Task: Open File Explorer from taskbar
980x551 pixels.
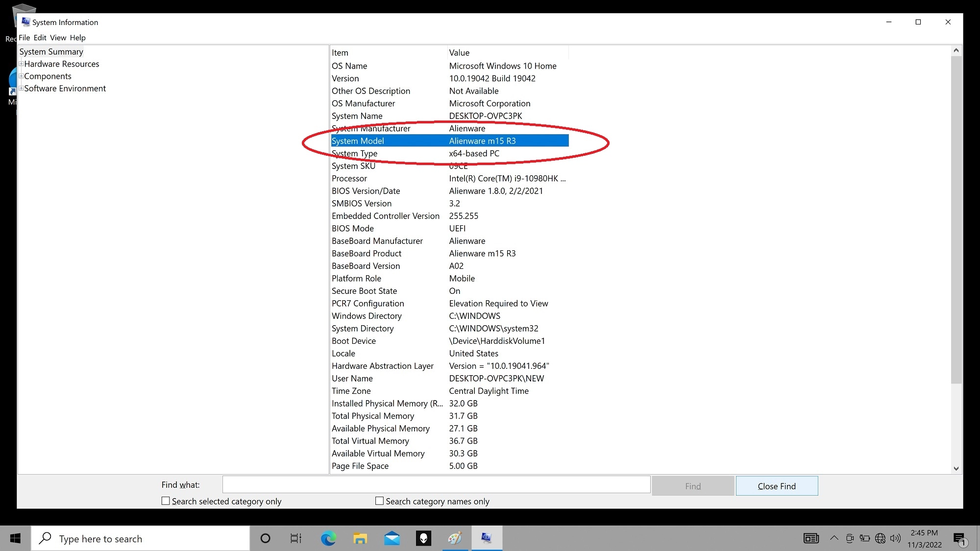Action: (360, 538)
